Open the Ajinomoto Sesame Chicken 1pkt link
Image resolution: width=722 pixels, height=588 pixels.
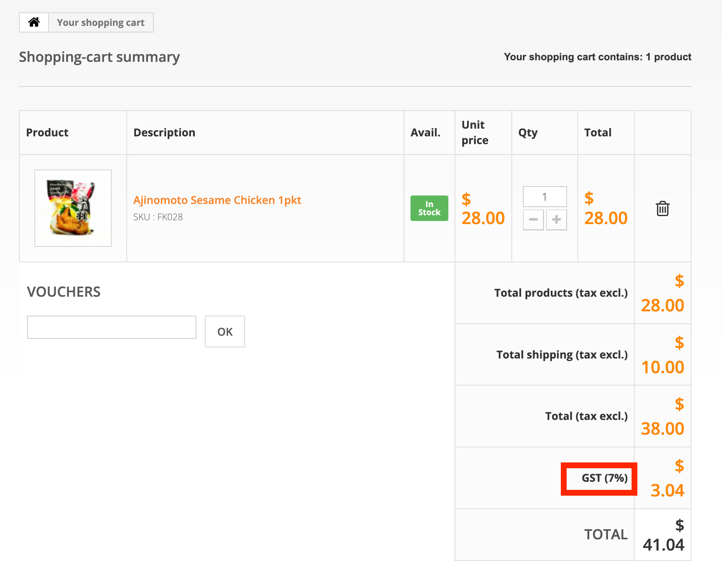coord(217,200)
